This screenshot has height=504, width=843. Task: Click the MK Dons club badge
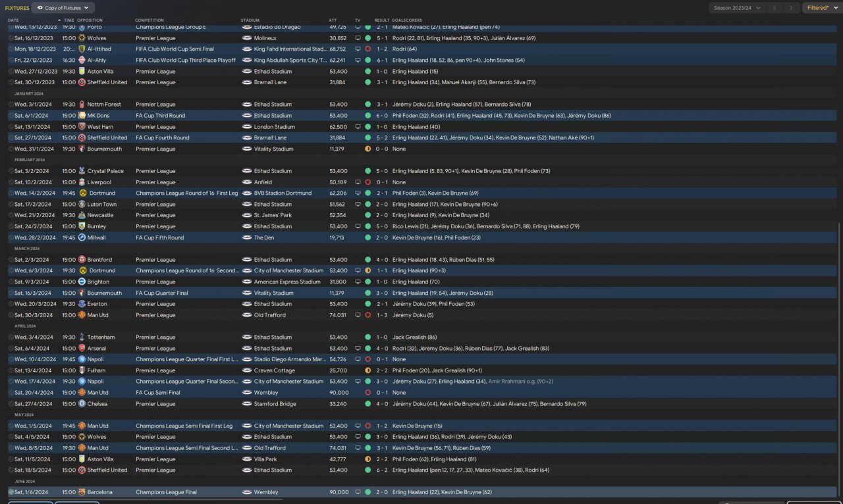point(82,116)
